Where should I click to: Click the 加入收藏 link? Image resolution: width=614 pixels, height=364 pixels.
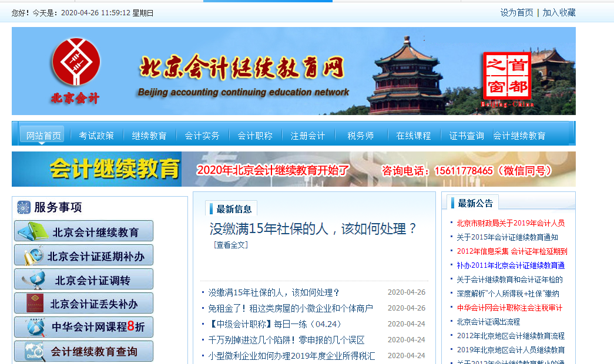click(559, 12)
